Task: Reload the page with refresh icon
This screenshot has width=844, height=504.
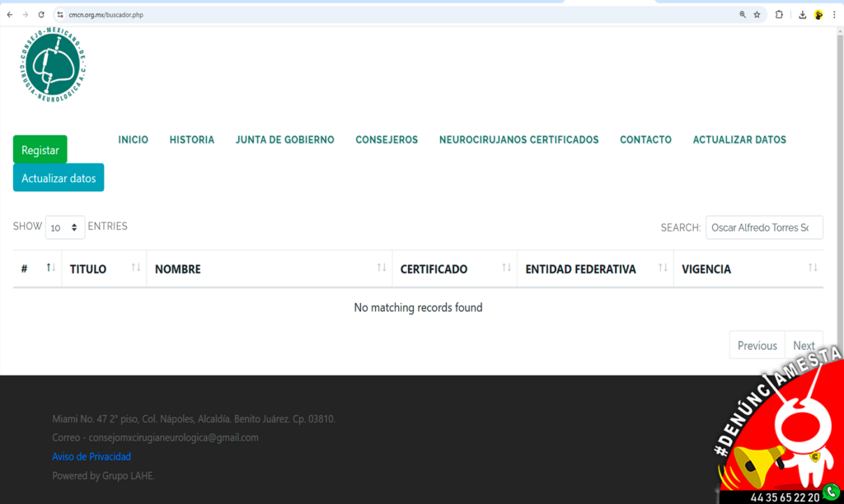Action: point(41,15)
